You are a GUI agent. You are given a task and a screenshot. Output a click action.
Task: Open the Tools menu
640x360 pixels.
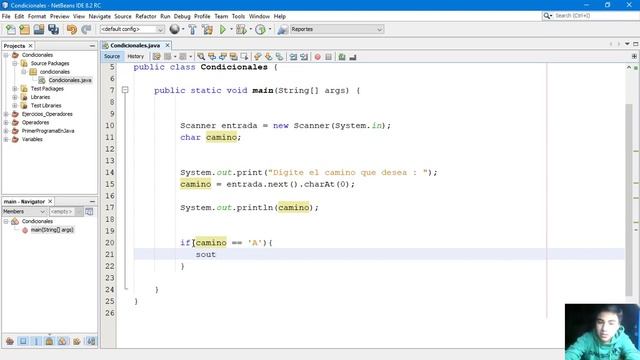pyautogui.click(x=238, y=16)
